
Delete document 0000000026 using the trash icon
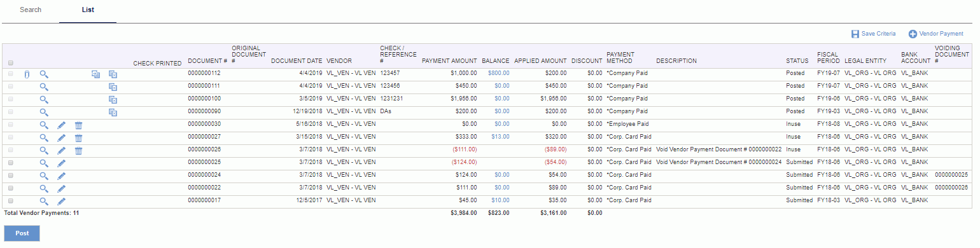(x=78, y=151)
